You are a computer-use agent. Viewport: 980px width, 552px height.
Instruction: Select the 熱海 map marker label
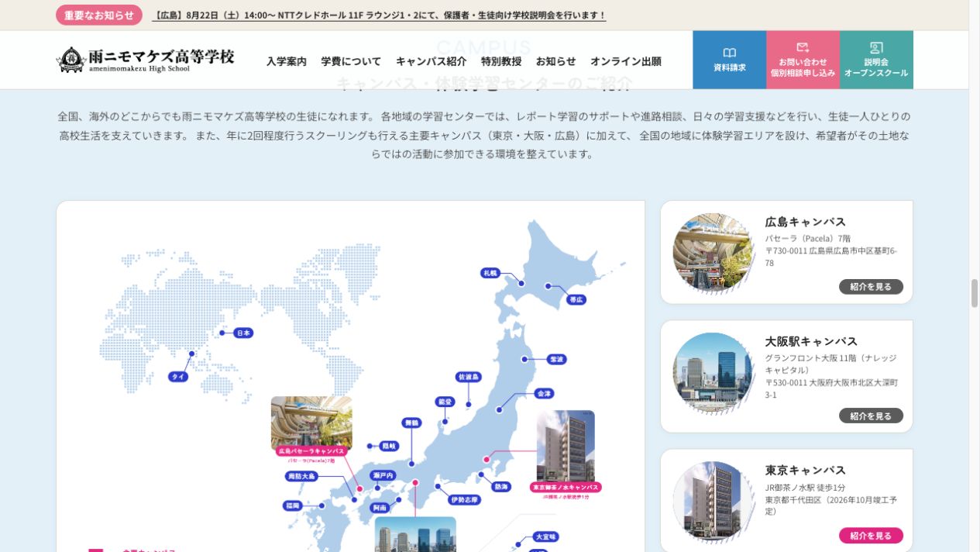[x=502, y=487]
